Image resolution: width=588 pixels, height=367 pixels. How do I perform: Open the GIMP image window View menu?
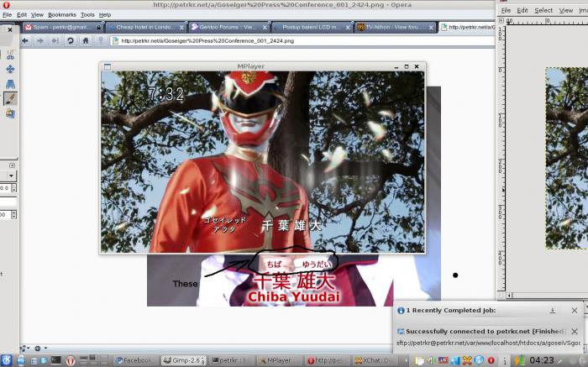(x=566, y=10)
